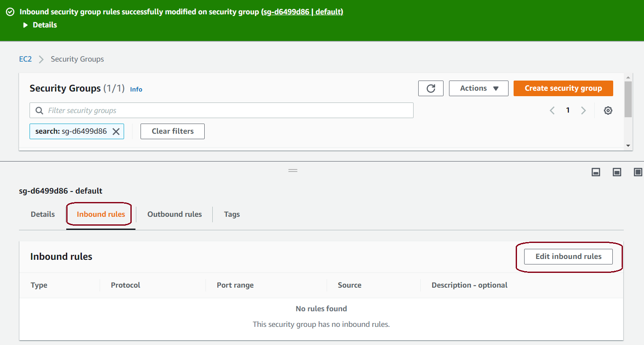Collapse the details panel to bottom
This screenshot has width=644, height=345.
[x=596, y=172]
